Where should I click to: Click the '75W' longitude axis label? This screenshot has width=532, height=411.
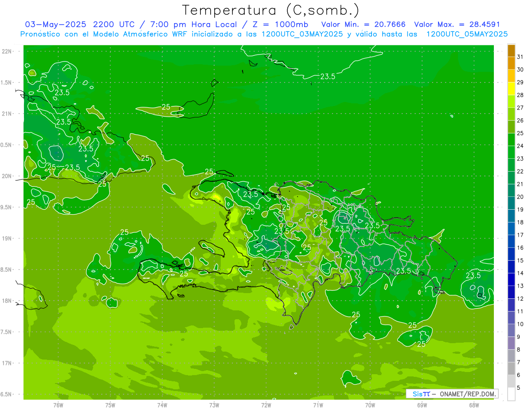coord(110,405)
